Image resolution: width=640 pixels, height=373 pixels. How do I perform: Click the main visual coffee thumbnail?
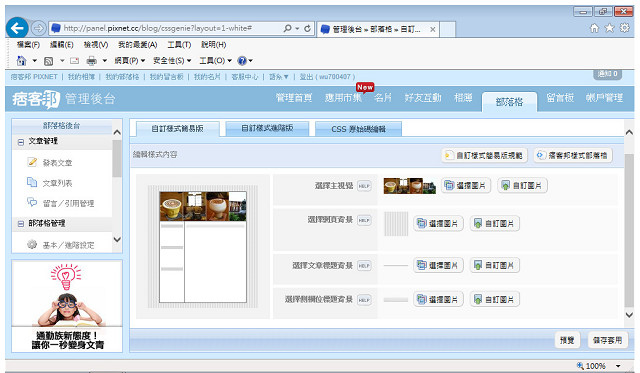[x=409, y=186]
